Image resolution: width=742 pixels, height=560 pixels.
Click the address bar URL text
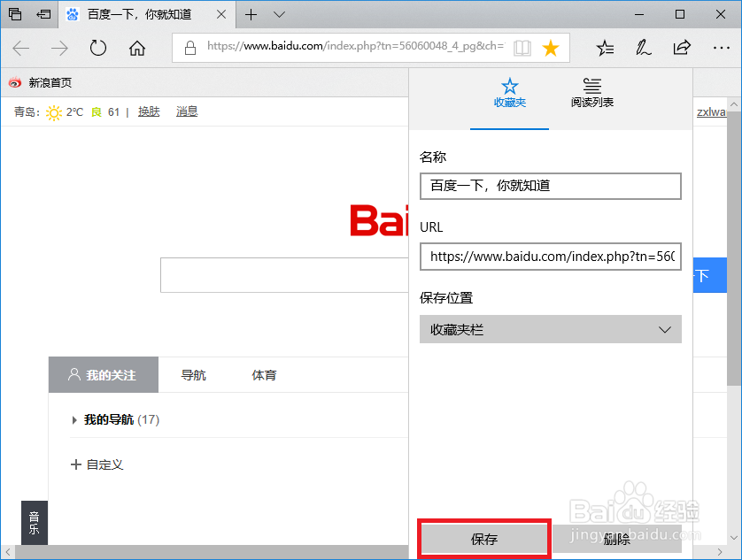[355, 46]
